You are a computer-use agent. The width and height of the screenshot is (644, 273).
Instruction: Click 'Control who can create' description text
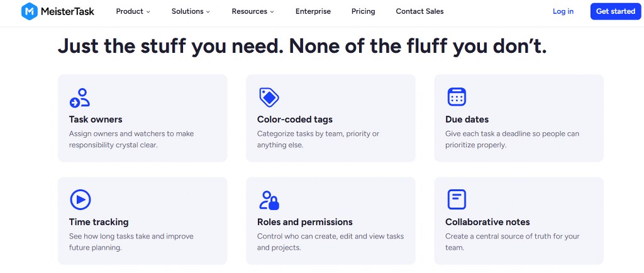(331, 242)
